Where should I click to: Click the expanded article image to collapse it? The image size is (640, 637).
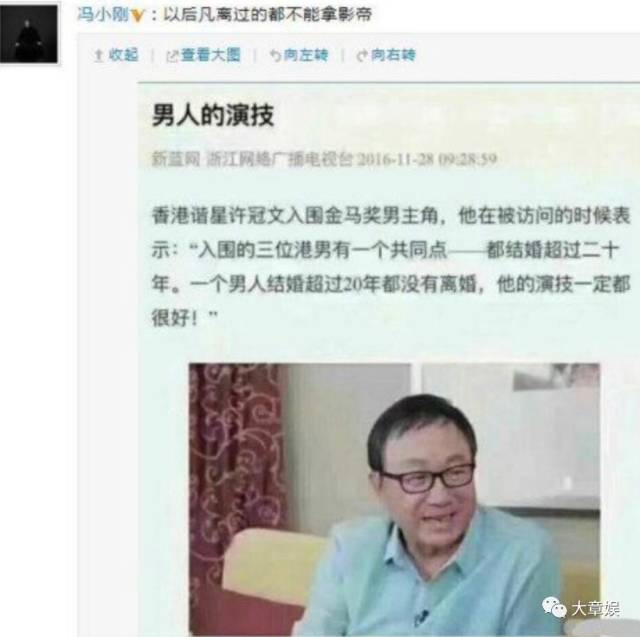point(389,359)
